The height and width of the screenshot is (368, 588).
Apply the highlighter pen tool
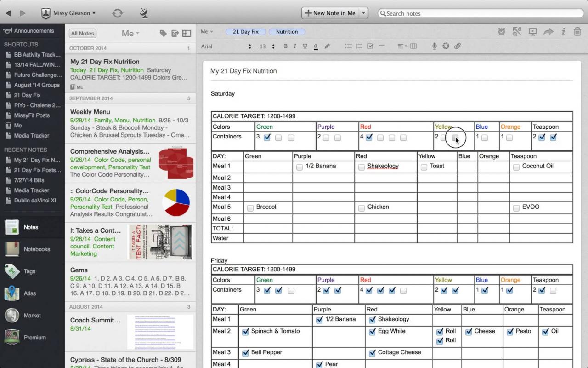pyautogui.click(x=327, y=46)
